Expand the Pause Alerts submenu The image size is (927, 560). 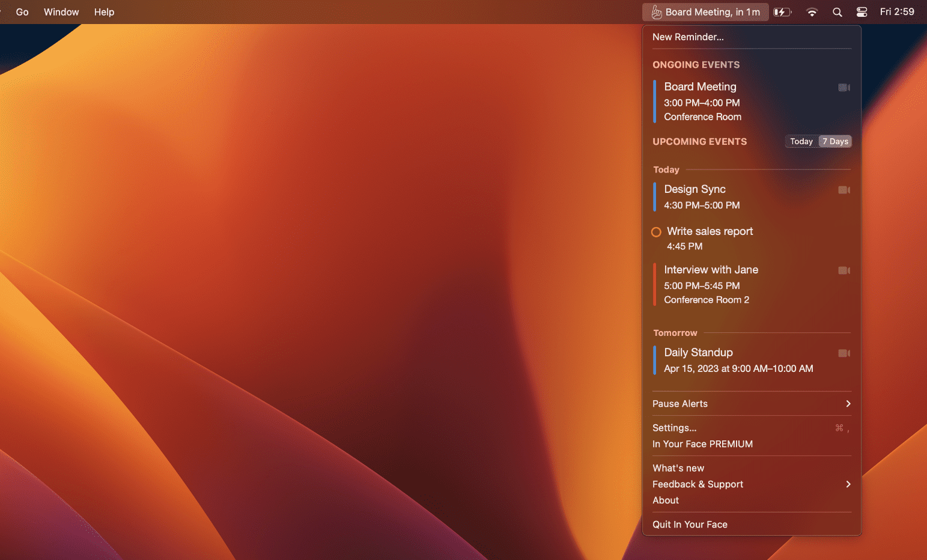pos(751,404)
